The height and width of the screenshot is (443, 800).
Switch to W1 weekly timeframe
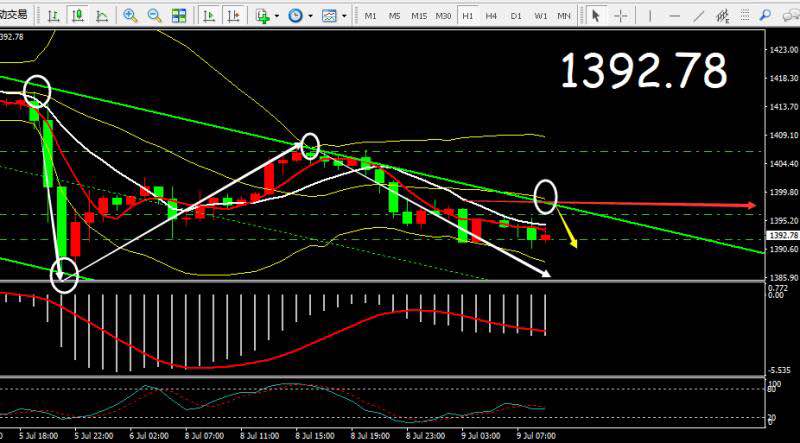click(x=541, y=16)
